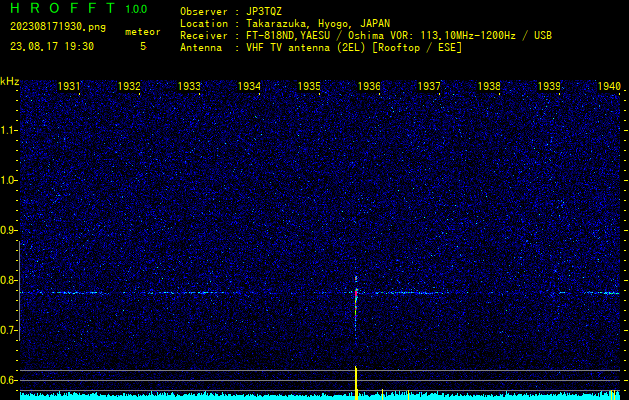Select the 1938 time marker
The height and width of the screenshot is (400, 629).
tap(489, 87)
